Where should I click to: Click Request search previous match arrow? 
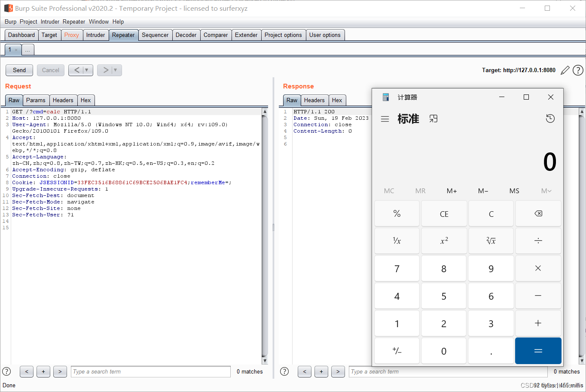27,371
